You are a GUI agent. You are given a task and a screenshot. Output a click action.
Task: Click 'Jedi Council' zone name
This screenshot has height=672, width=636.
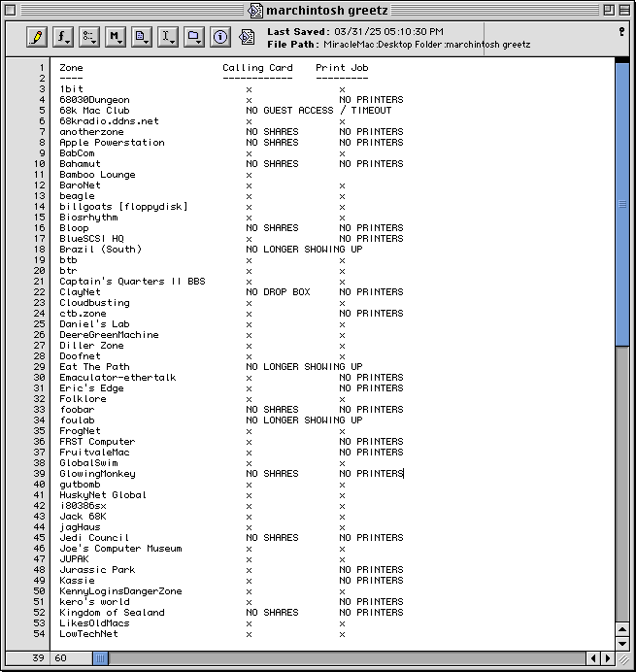point(94,538)
